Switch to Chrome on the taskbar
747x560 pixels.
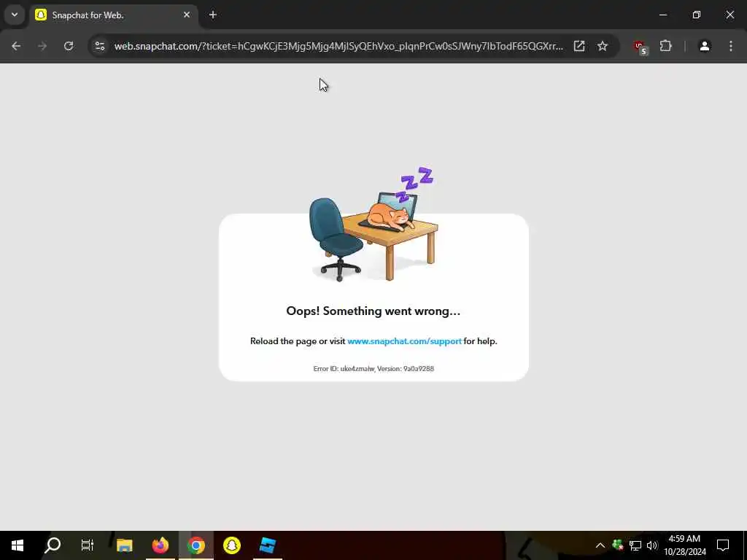[x=196, y=545]
